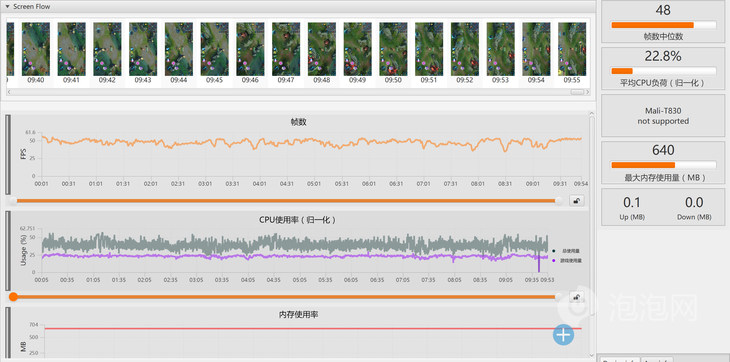The width and height of the screenshot is (730, 362).
Task: Collapse the Screen Flow panel triangle
Action: click(x=7, y=7)
